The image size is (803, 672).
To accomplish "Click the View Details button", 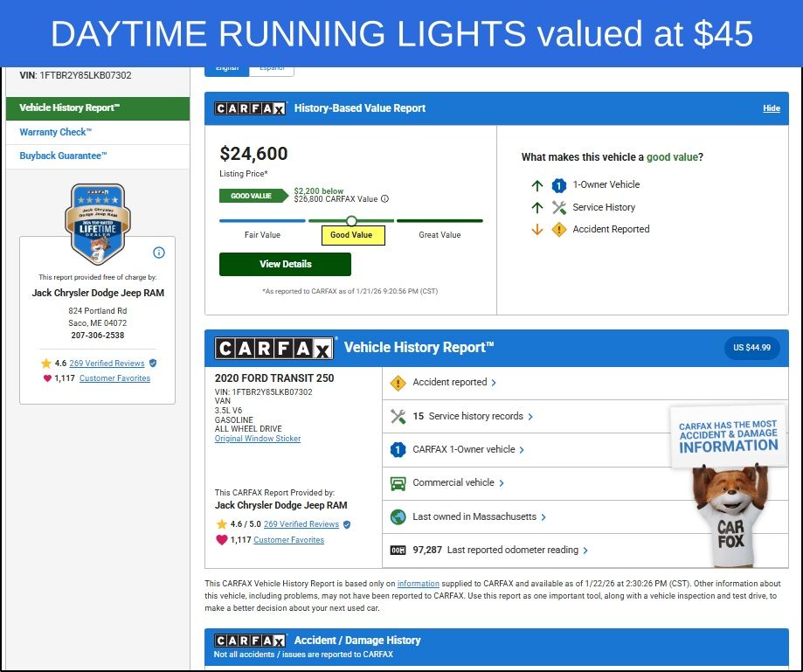I will click(285, 264).
